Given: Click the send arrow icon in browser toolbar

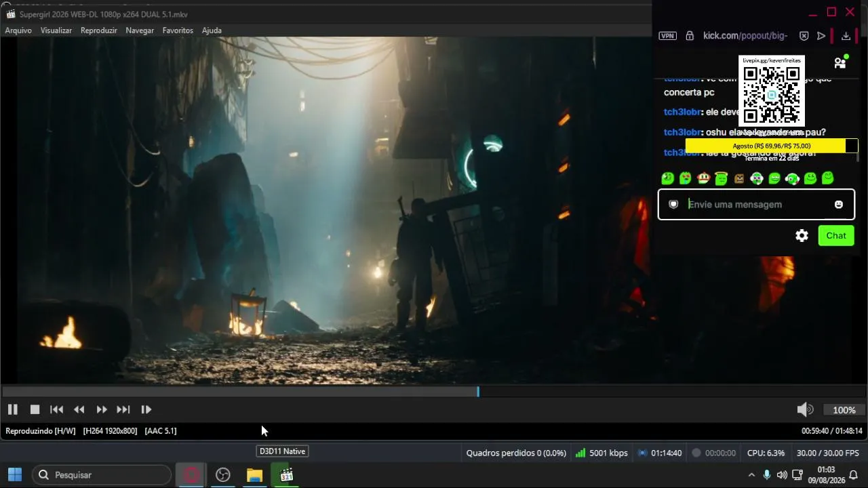Looking at the screenshot, I should [x=821, y=36].
